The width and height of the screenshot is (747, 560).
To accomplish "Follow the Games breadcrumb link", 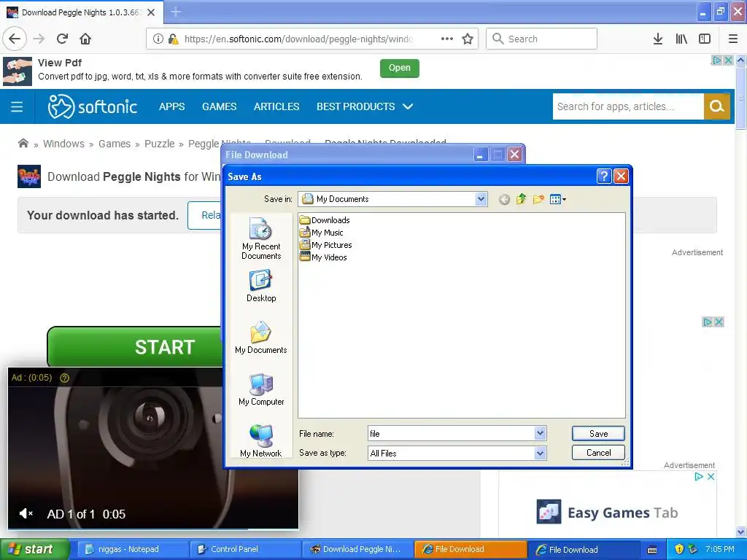I will (115, 144).
